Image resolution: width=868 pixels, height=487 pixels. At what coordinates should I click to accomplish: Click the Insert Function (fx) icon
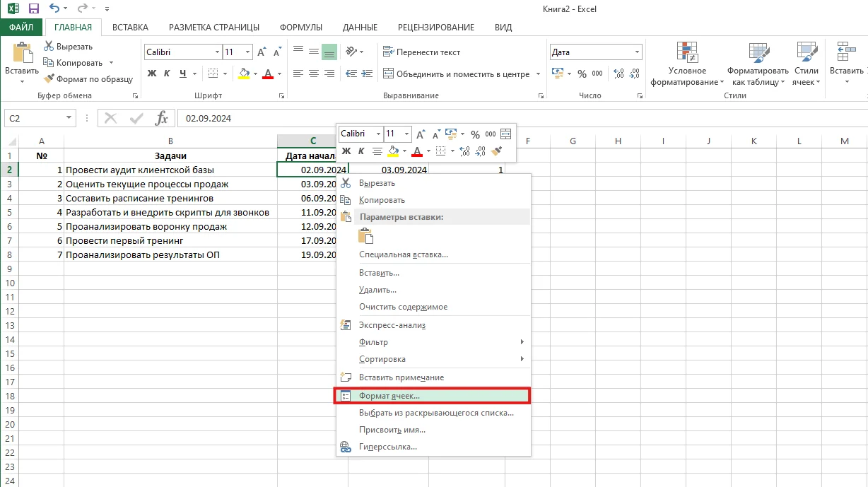(x=162, y=118)
